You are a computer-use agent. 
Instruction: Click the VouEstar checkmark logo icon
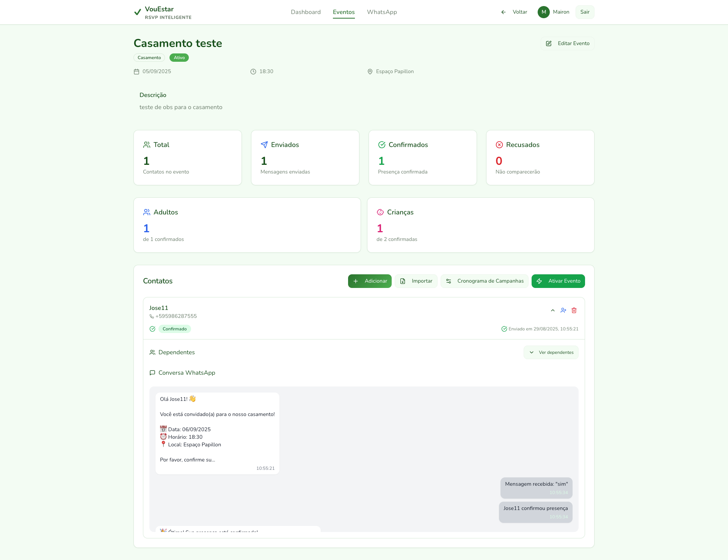(138, 12)
